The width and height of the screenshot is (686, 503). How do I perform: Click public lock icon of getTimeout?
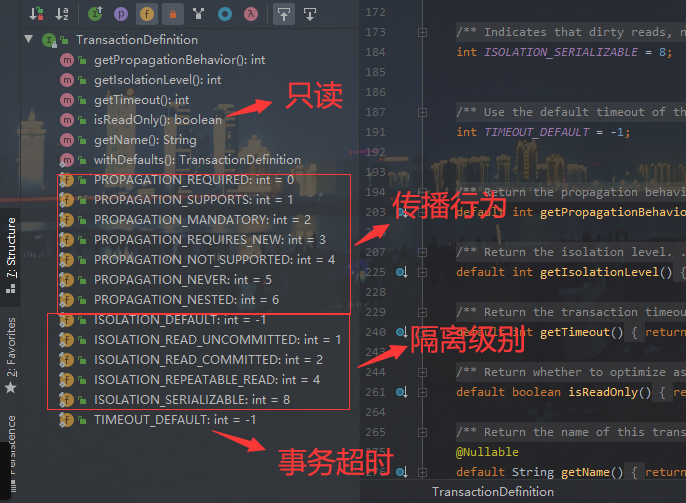82,101
